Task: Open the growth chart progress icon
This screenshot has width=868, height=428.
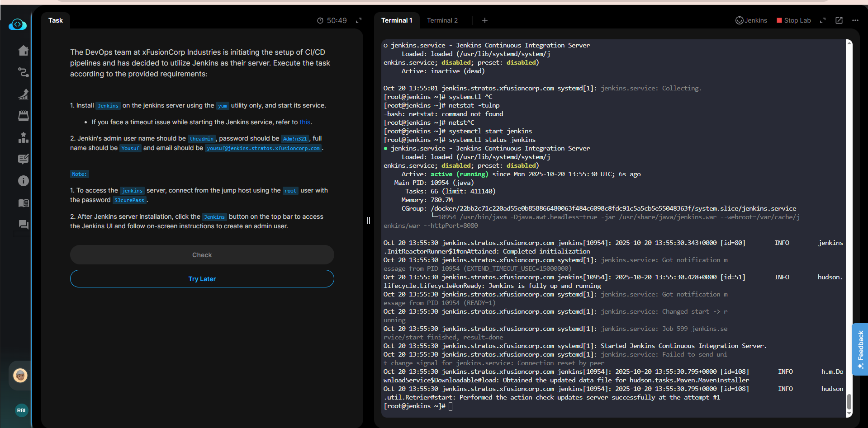Action: 23,94
